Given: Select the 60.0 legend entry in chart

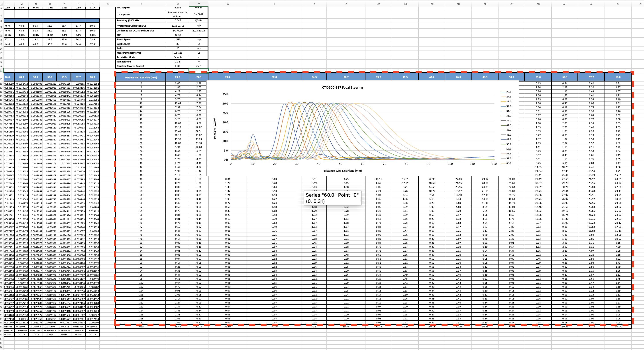Looking at the screenshot, I should pos(509,163).
